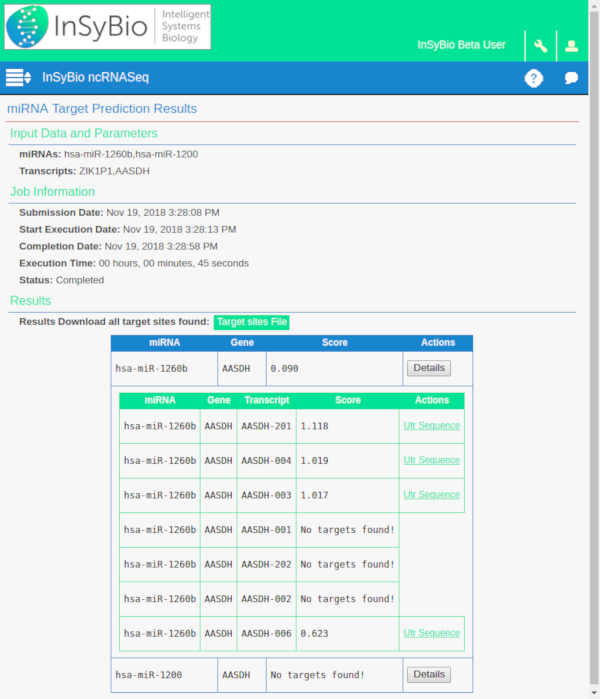
Task: Click the InSyBio logo image
Action: pyautogui.click(x=107, y=27)
